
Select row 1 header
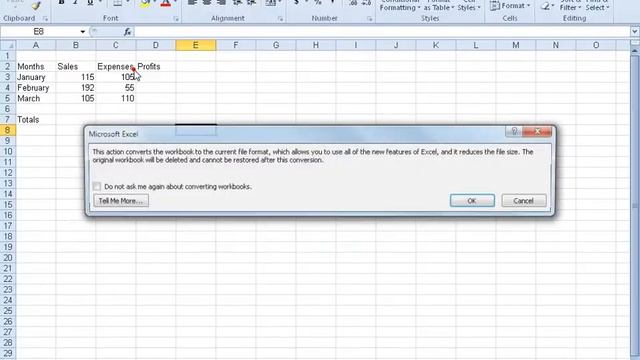(x=8, y=56)
